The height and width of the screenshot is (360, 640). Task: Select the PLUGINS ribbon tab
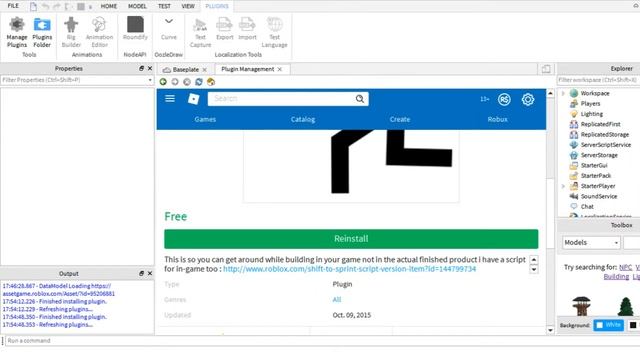(217, 6)
